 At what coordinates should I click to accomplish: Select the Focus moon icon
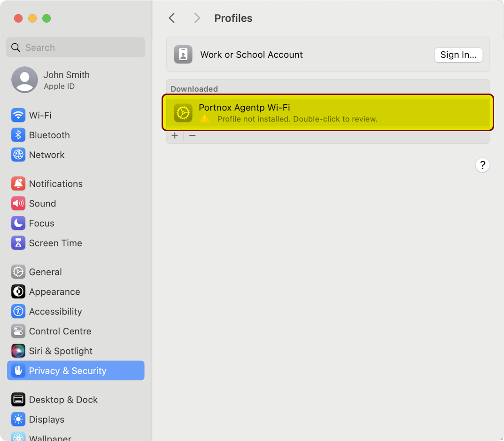[x=18, y=223]
